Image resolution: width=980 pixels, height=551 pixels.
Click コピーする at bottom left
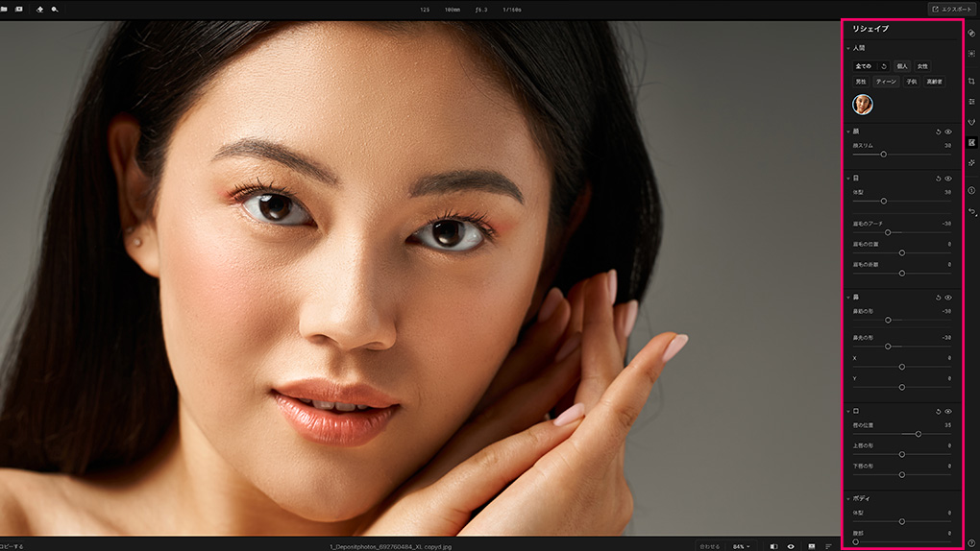[12, 546]
